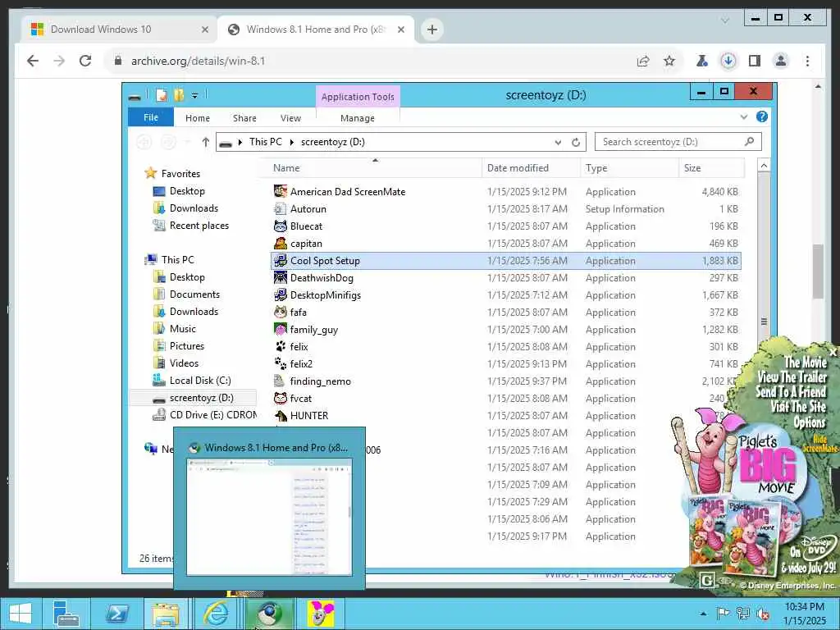840x630 pixels.
Task: Select the felix paw icon
Action: point(281,347)
